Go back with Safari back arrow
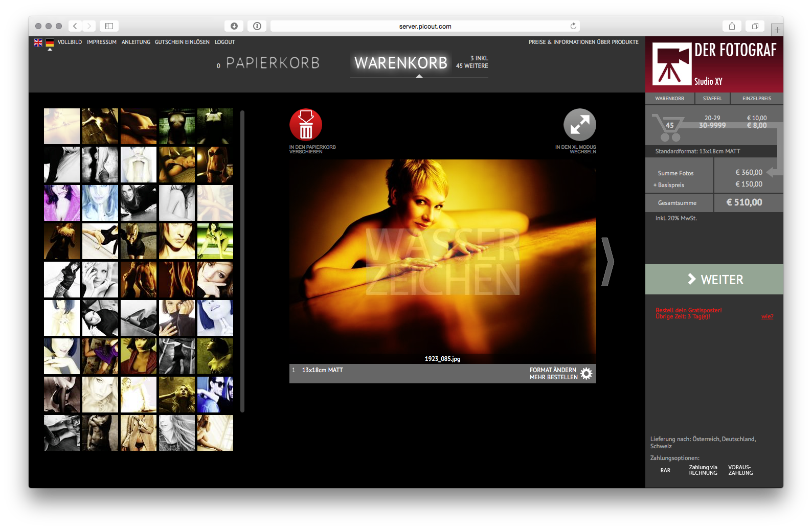The width and height of the screenshot is (812, 529). pyautogui.click(x=75, y=26)
